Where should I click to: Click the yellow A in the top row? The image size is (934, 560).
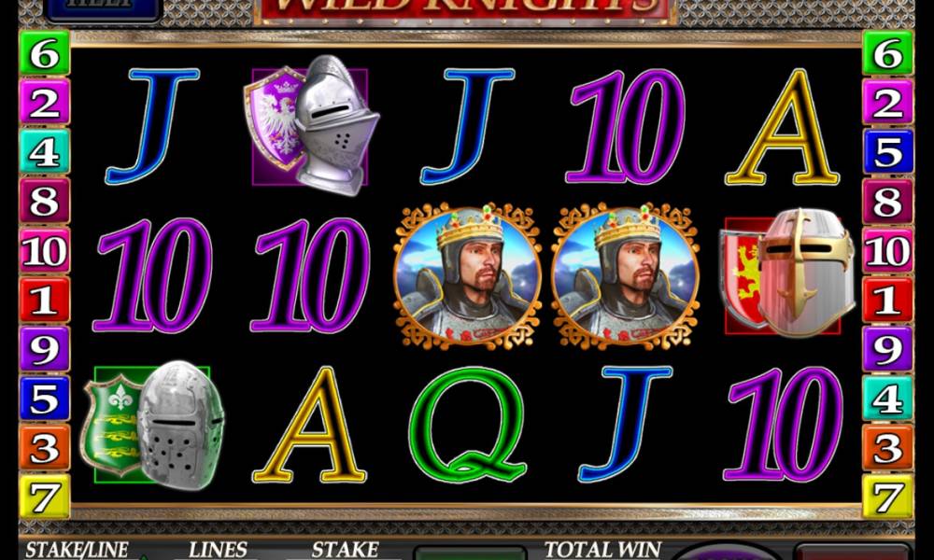782,126
